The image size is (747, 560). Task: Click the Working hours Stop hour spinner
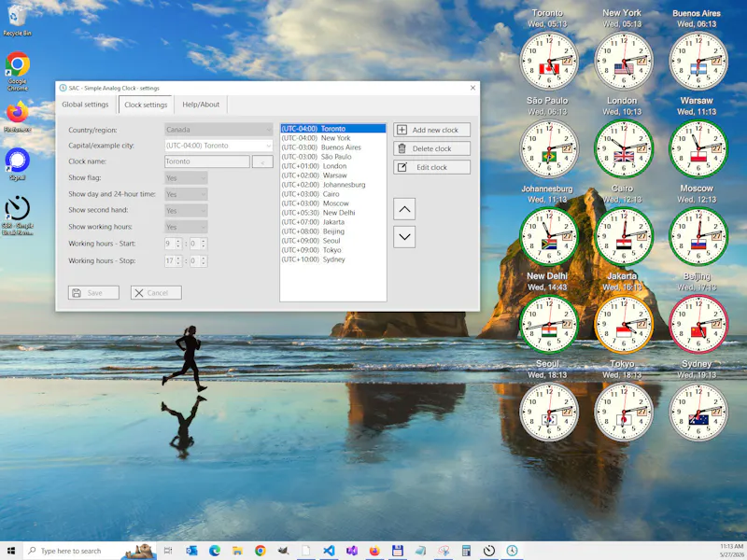tap(174, 261)
